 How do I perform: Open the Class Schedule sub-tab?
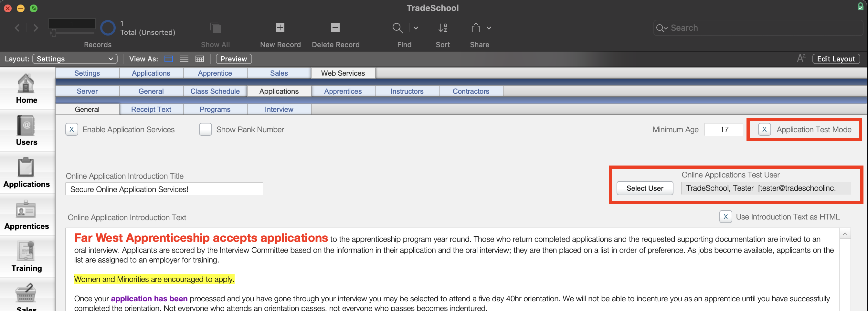(x=215, y=91)
